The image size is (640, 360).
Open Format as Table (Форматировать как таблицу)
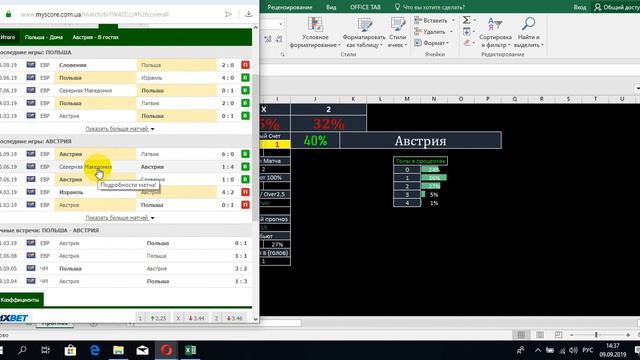pyautogui.click(x=363, y=33)
